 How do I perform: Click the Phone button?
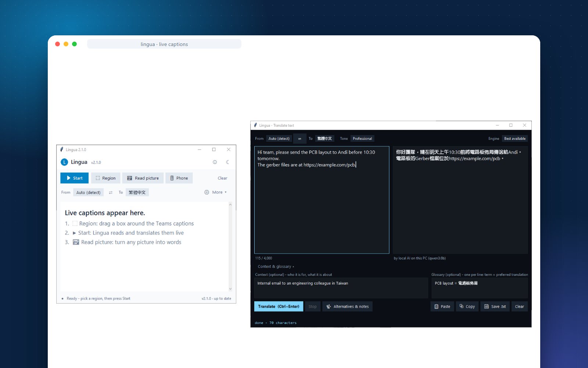pos(179,178)
